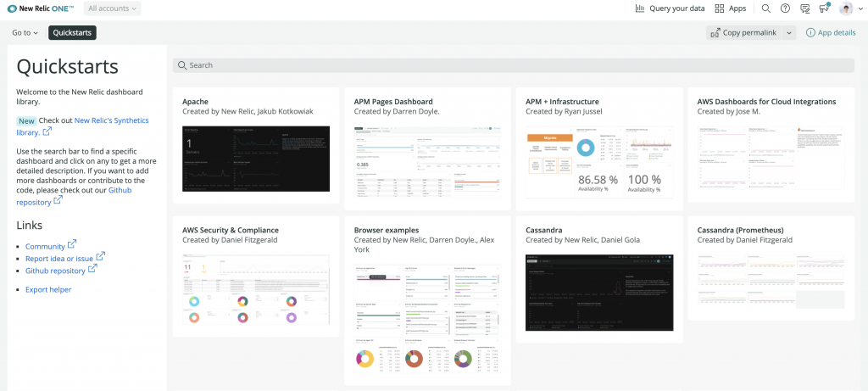The width and height of the screenshot is (868, 391).
Task: Click external icon beside Links Github repository
Action: [92, 269]
